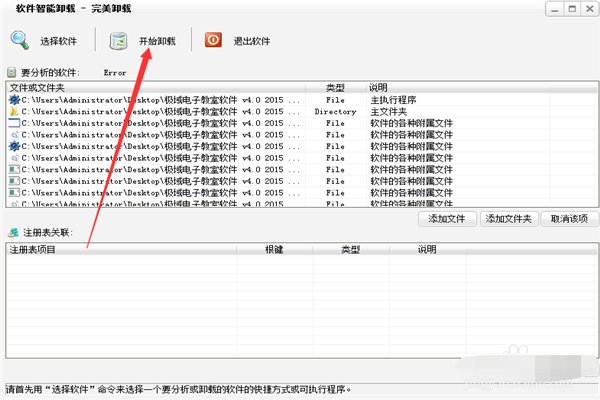
Task: Click the 软件智能卸载 window title
Action: (73, 8)
